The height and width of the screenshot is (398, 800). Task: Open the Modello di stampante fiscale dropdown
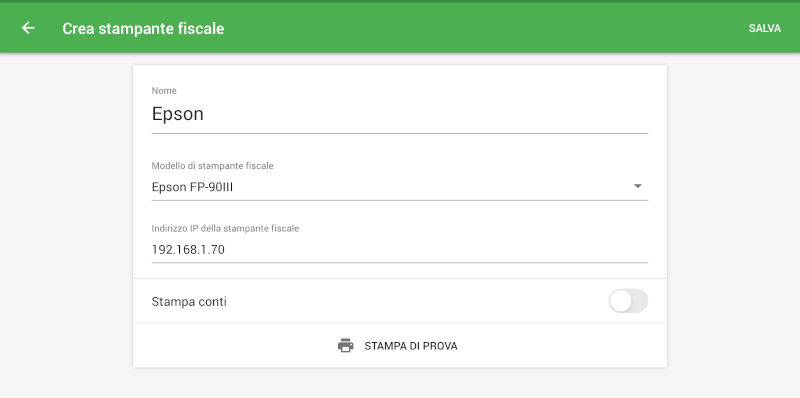coord(399,187)
